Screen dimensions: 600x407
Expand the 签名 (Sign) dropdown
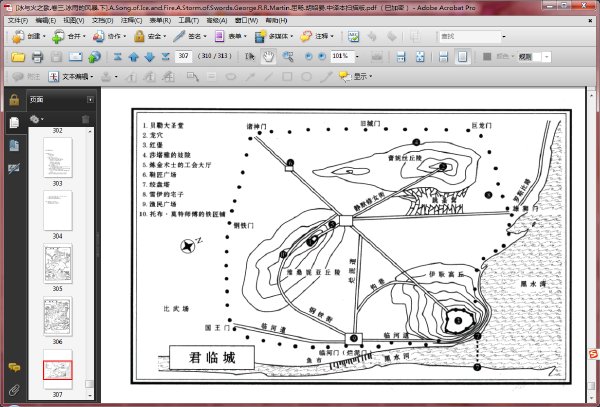(190, 36)
